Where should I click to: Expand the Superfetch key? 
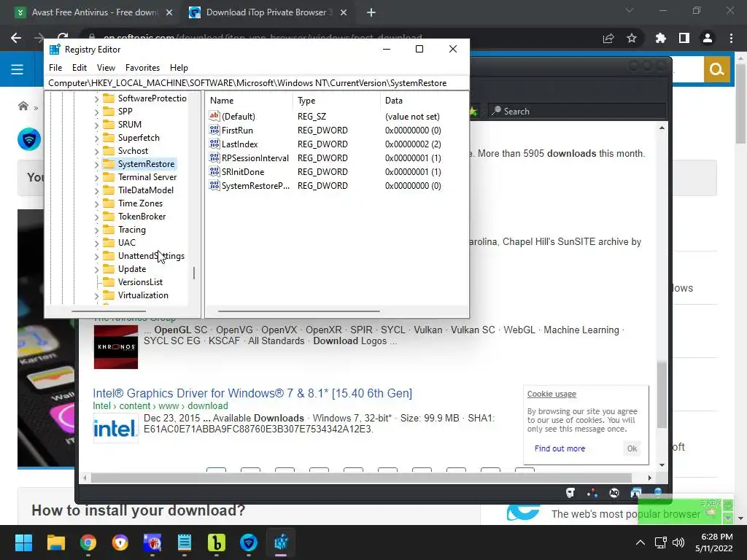97,138
